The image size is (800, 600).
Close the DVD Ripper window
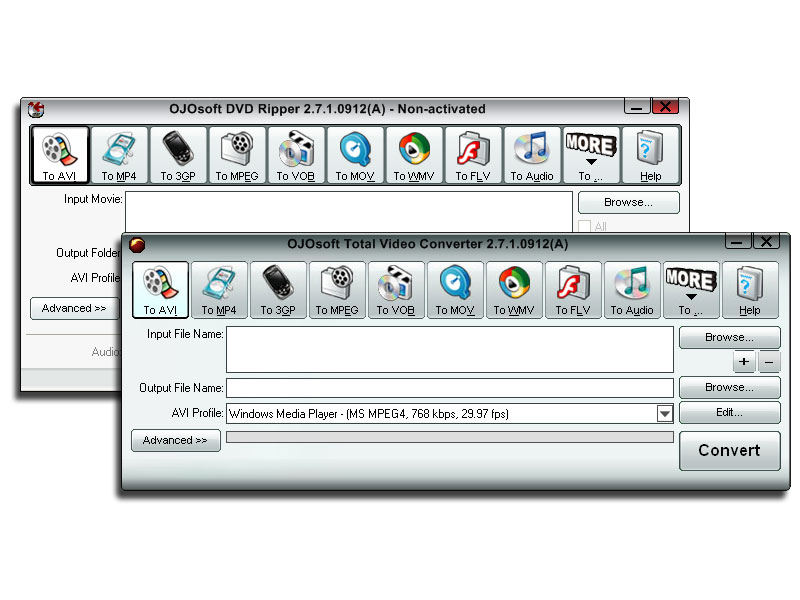665,106
